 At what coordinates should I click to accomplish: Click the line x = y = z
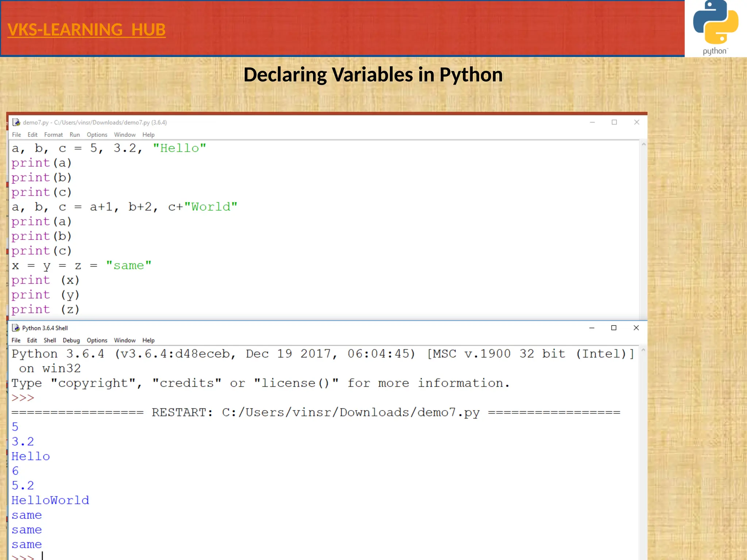(81, 265)
